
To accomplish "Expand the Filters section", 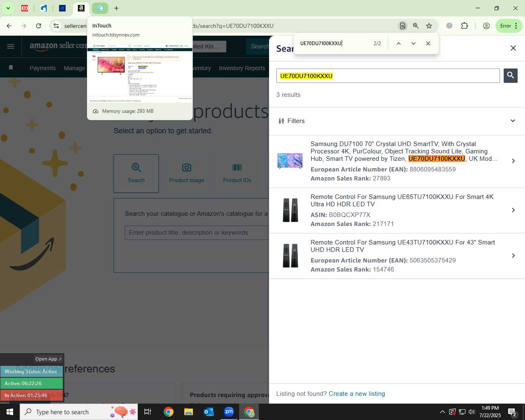I will click(x=397, y=121).
